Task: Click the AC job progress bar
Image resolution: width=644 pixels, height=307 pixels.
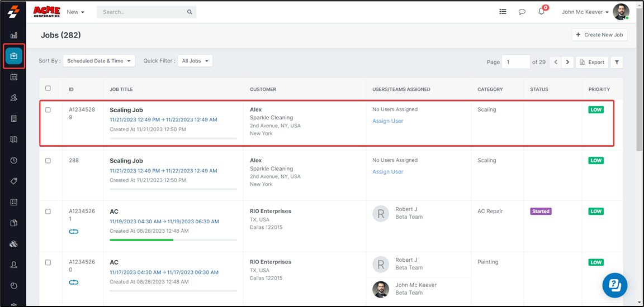Action: pyautogui.click(x=173, y=240)
